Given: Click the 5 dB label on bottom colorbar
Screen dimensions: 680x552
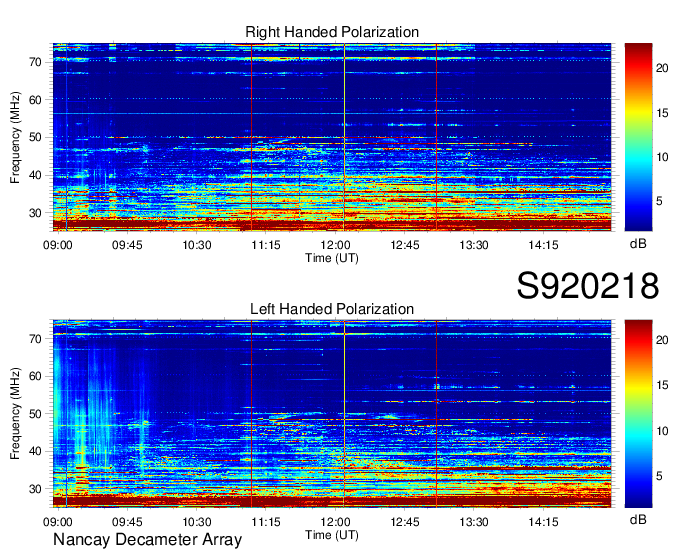Looking at the screenshot, I should point(659,477).
